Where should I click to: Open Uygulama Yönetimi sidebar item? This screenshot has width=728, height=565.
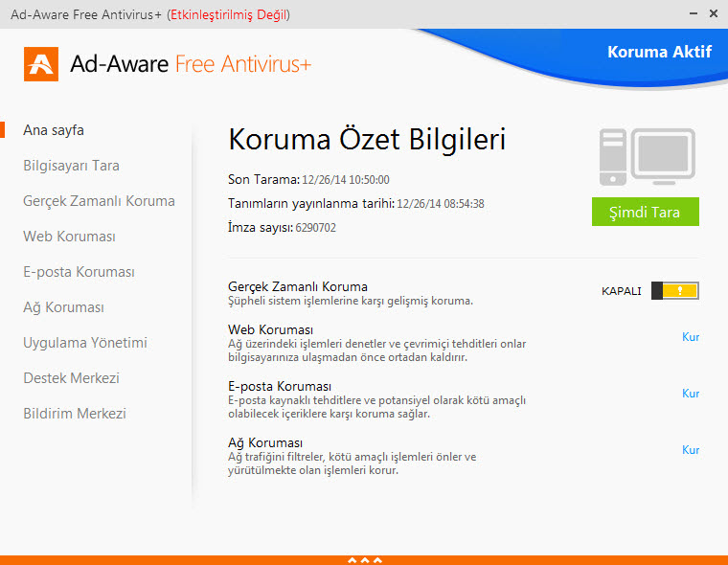pos(85,343)
